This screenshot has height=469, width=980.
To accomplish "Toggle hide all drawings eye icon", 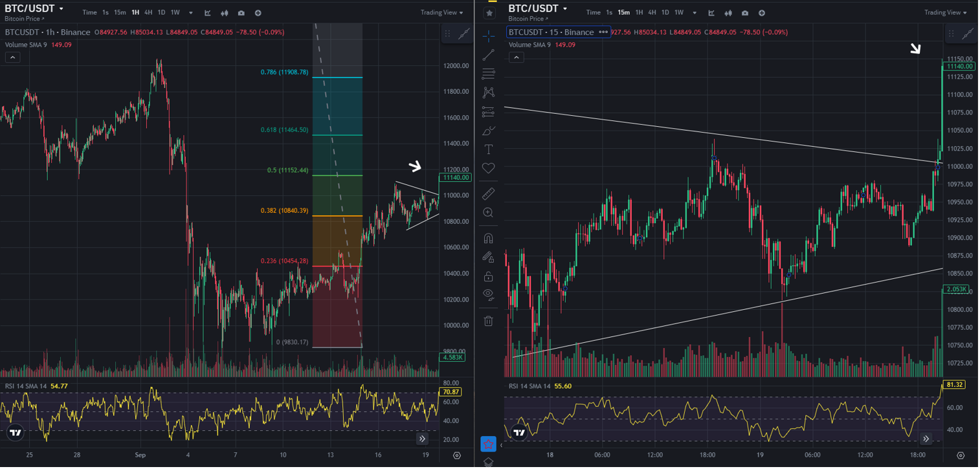I will (489, 295).
